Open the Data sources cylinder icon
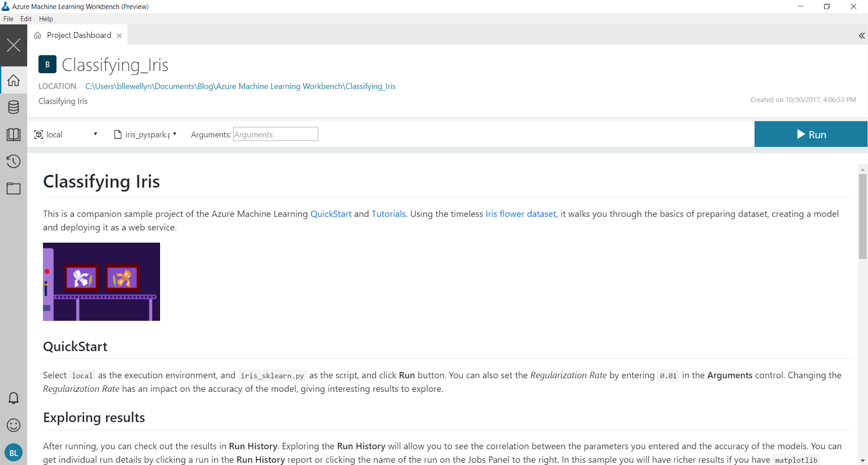The height and width of the screenshot is (465, 868). click(x=14, y=107)
